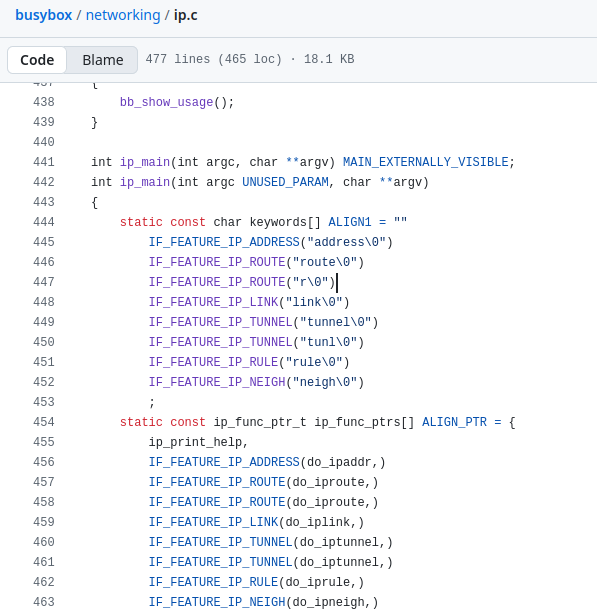Image resolution: width=597 pixels, height=610 pixels.
Task: Click IF_FEATURE_IP_RULE on line 451
Action: [214, 362]
